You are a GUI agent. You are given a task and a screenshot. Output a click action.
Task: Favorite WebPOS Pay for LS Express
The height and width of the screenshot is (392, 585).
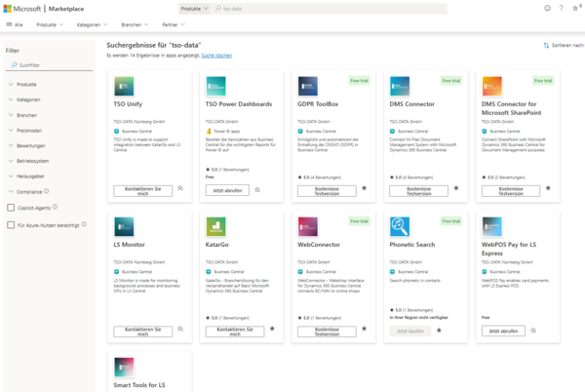click(x=533, y=331)
